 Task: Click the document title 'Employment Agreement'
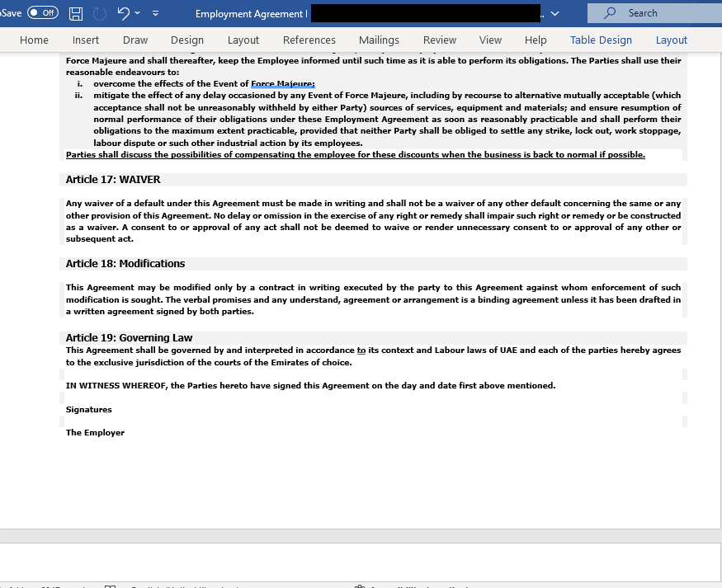249,14
